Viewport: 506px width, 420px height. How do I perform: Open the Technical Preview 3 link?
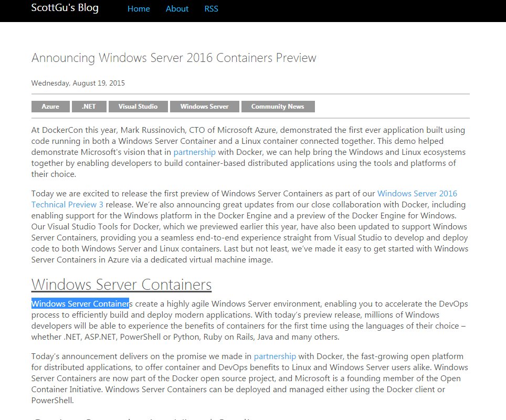(x=67, y=205)
